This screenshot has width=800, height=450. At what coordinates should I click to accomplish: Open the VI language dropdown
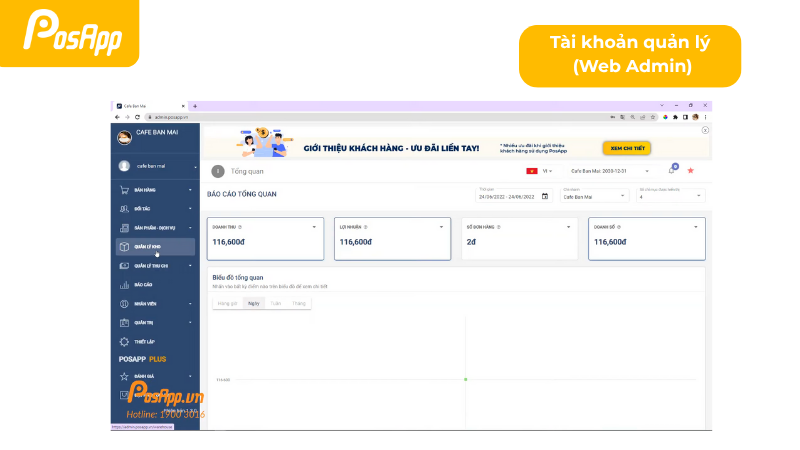[x=547, y=171]
